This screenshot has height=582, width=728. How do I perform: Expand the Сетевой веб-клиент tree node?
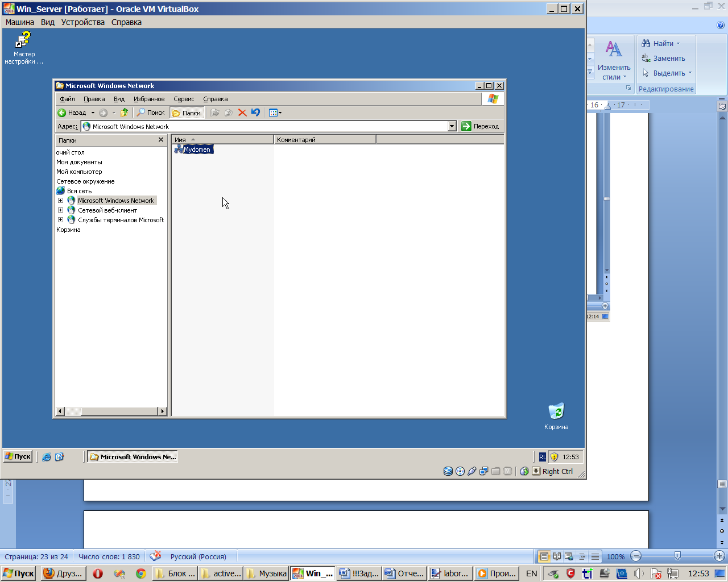point(60,210)
